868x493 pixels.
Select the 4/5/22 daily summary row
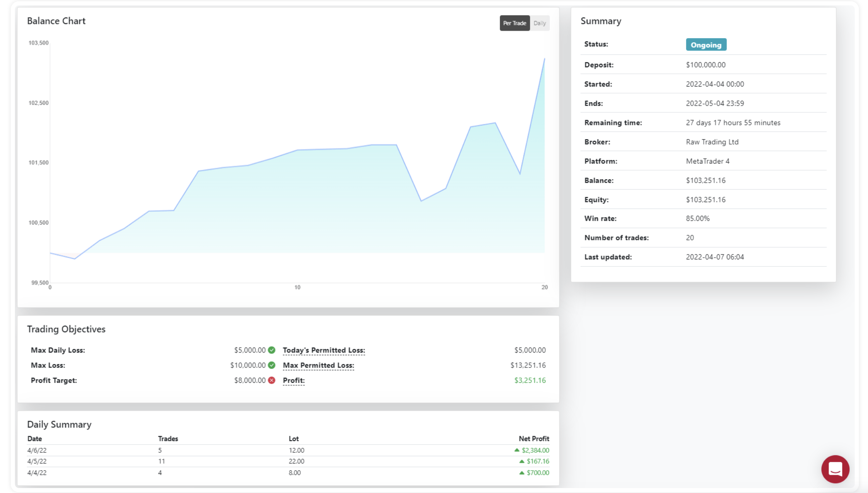coord(288,462)
